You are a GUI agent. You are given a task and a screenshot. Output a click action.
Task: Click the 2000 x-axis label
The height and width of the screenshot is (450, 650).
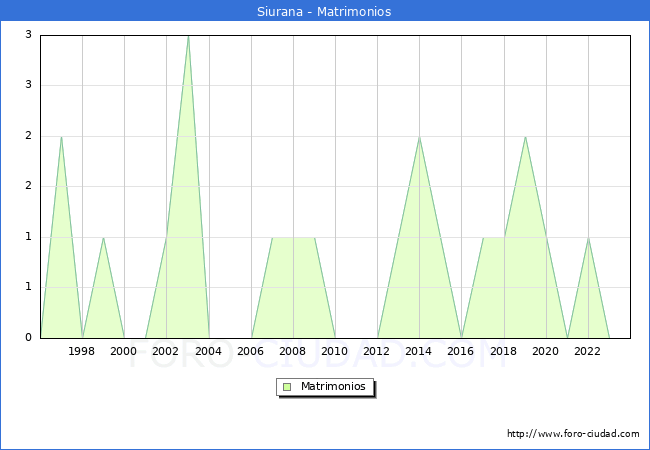click(124, 351)
